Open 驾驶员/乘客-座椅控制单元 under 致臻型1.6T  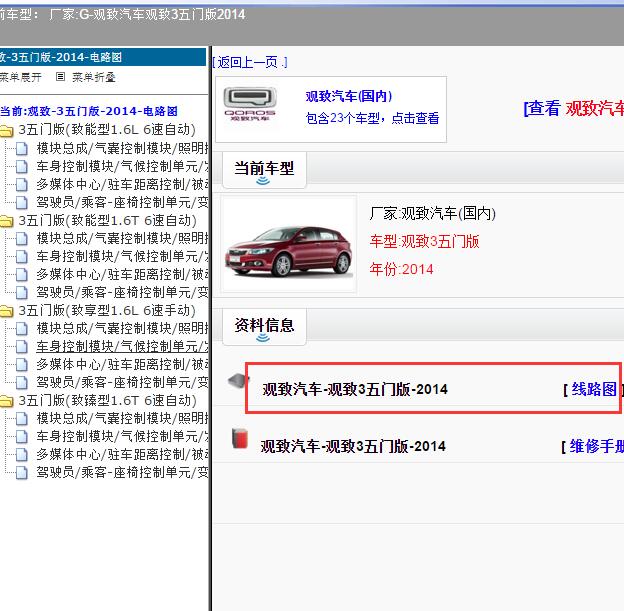(122, 472)
